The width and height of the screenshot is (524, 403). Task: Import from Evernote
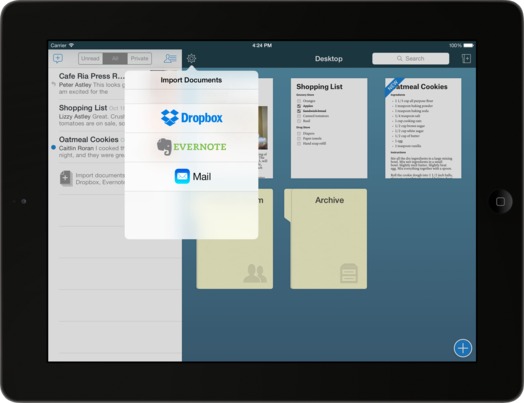(x=191, y=147)
